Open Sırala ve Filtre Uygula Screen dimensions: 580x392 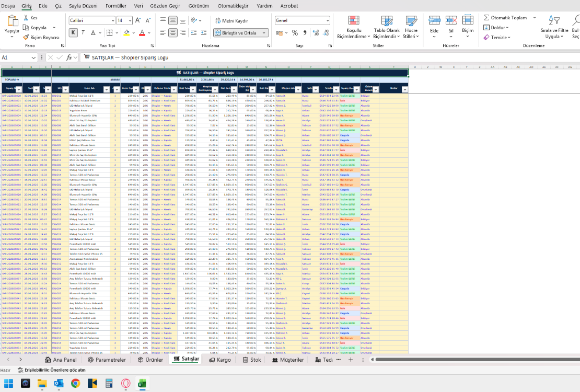pyautogui.click(x=554, y=27)
